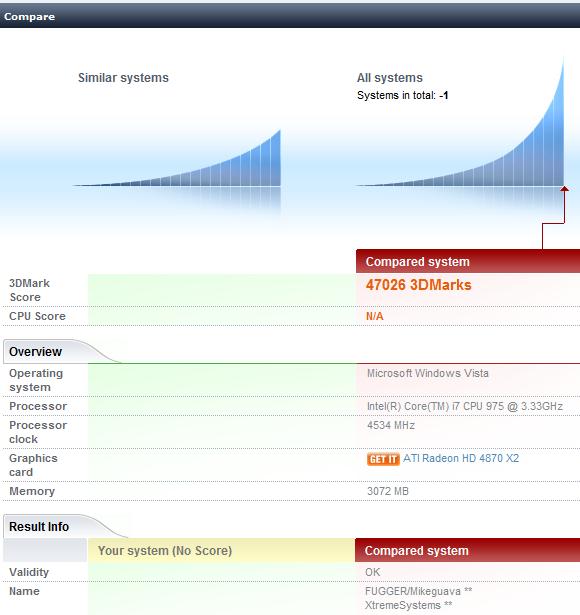Click the Systems in total text
Image resolution: width=580 pixels, height=615 pixels.
coord(403,95)
